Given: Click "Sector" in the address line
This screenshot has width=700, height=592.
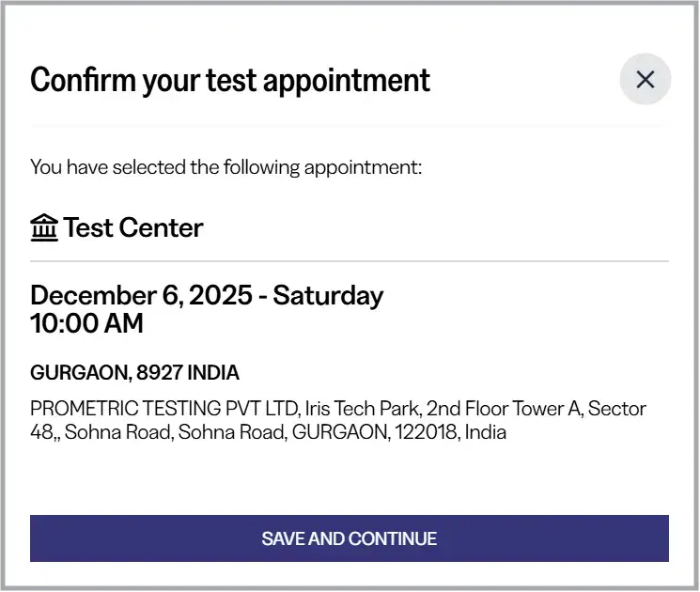Looking at the screenshot, I should 617,409.
